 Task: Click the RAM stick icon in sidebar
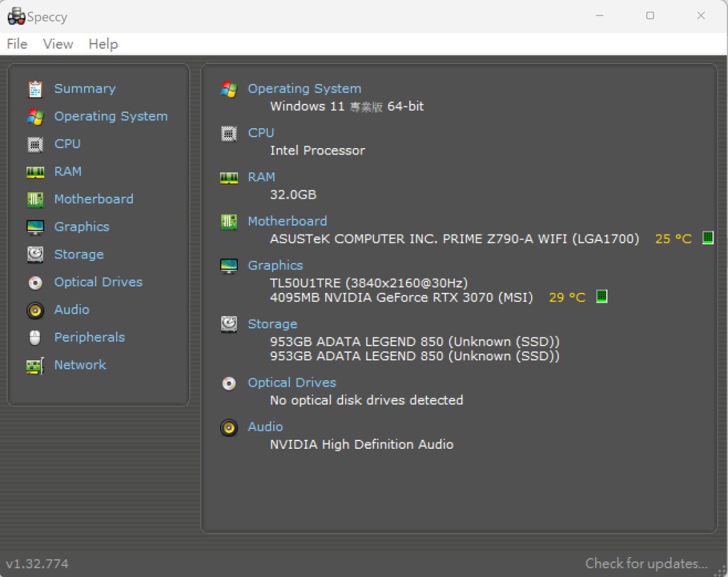coord(35,172)
